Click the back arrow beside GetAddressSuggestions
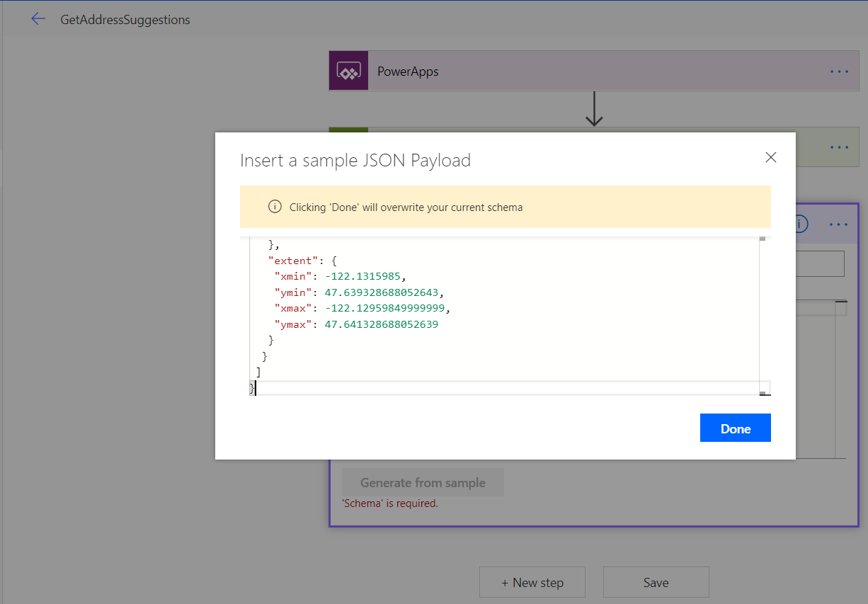Viewport: 868px width, 604px height. [38, 19]
